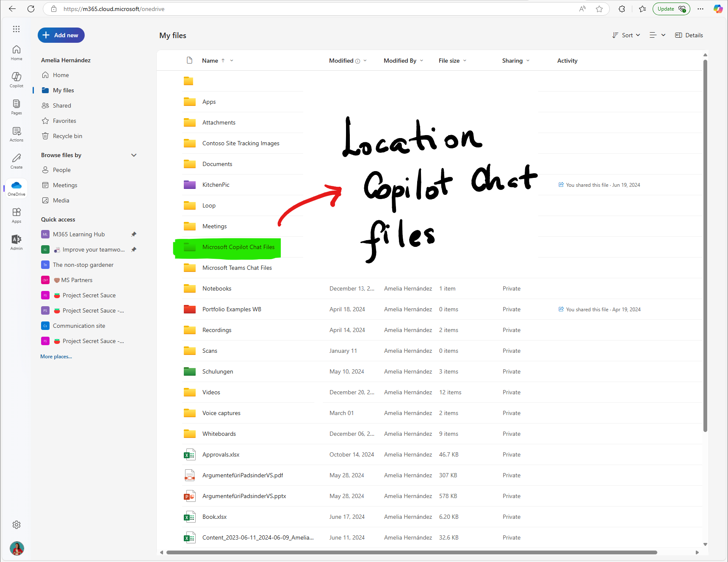Click the Add new button

click(x=61, y=35)
